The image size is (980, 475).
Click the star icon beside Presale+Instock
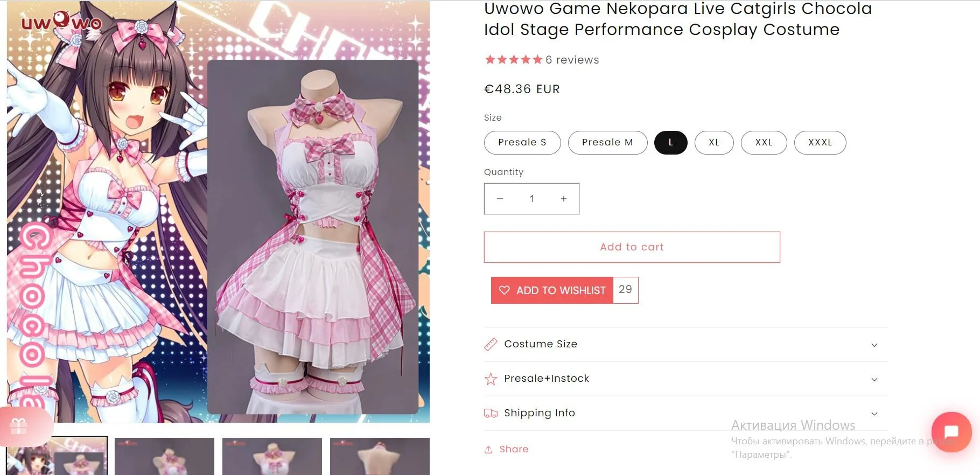pos(491,379)
